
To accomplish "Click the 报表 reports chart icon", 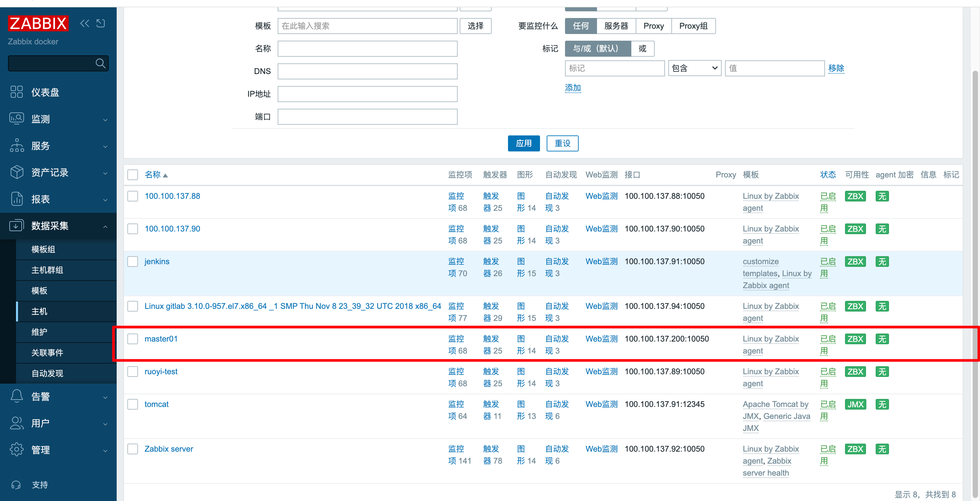I will 17,199.
